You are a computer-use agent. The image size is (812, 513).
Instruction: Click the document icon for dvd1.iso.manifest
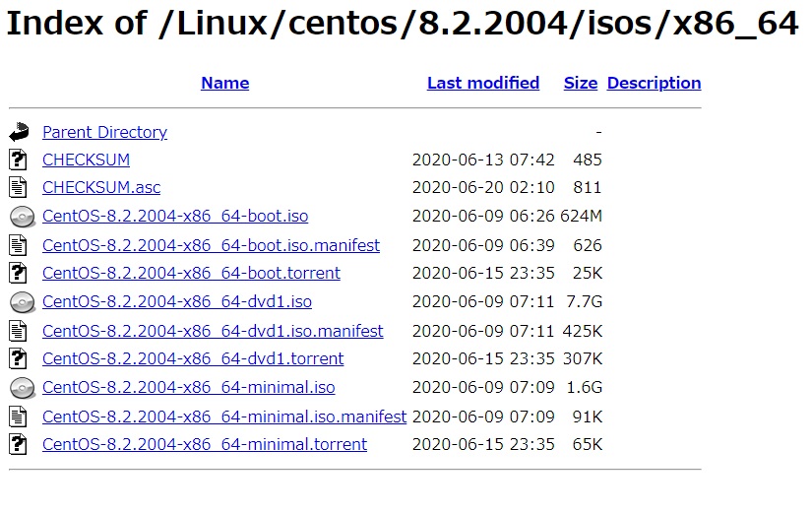[18, 331]
